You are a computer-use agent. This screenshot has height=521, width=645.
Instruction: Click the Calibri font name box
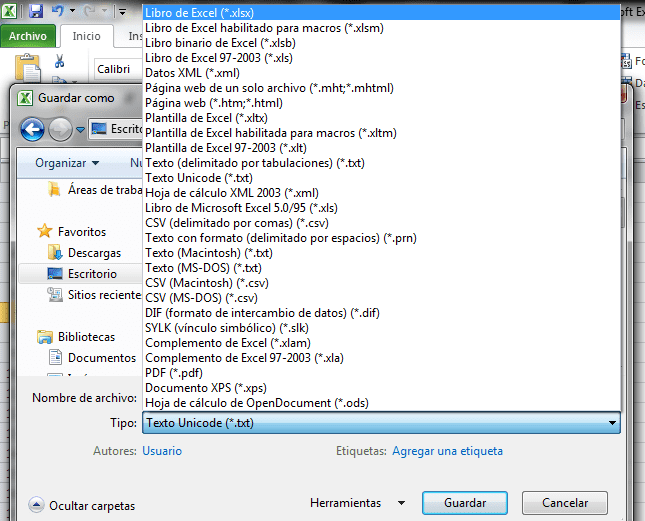[118, 69]
